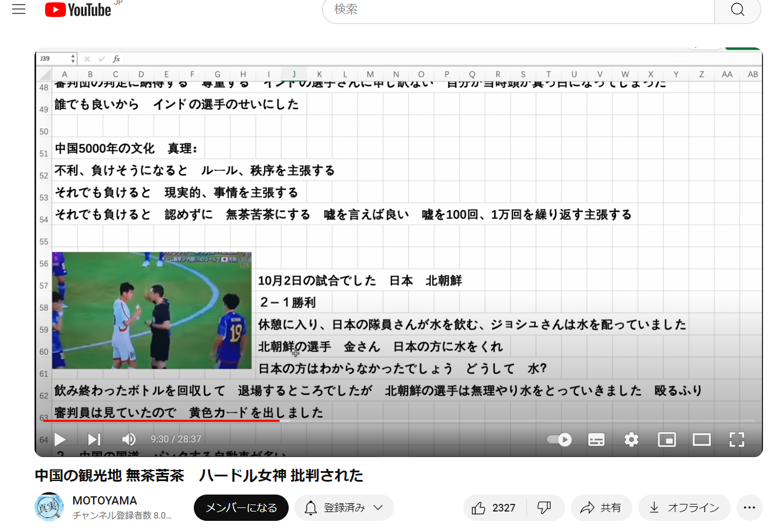Open the YouTube hamburger guide menu

point(19,10)
